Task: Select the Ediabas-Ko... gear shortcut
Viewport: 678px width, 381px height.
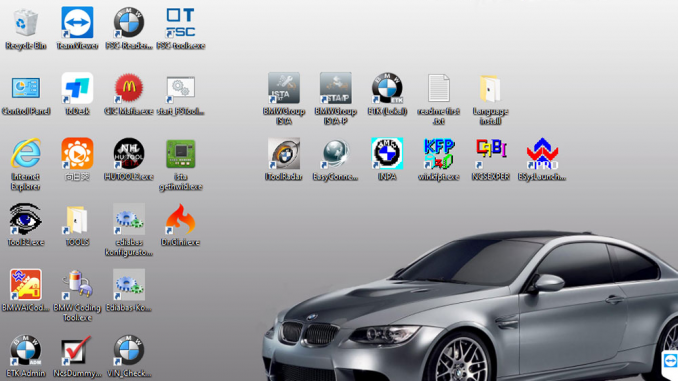Action: 129,285
